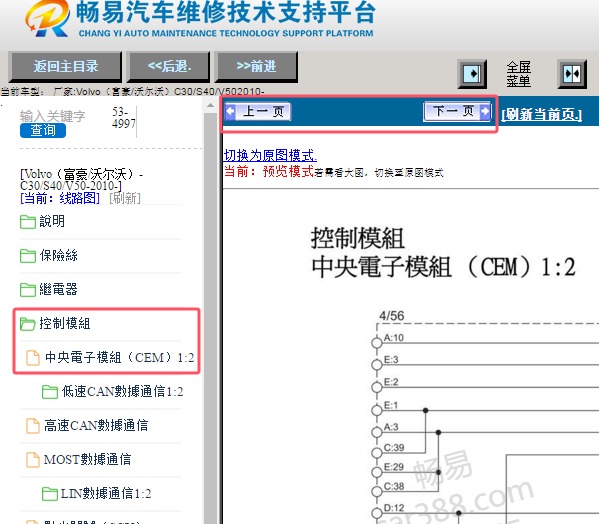The width and height of the screenshot is (599, 524).
Task: Click the [当前：线路图] link
Action: [60, 198]
